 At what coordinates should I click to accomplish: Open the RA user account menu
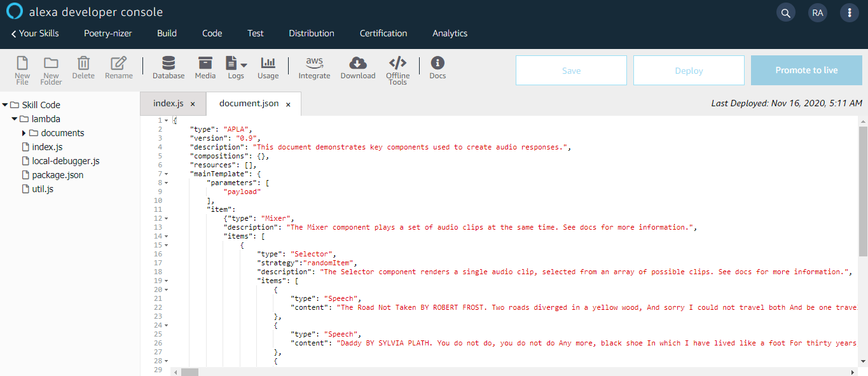coord(818,13)
